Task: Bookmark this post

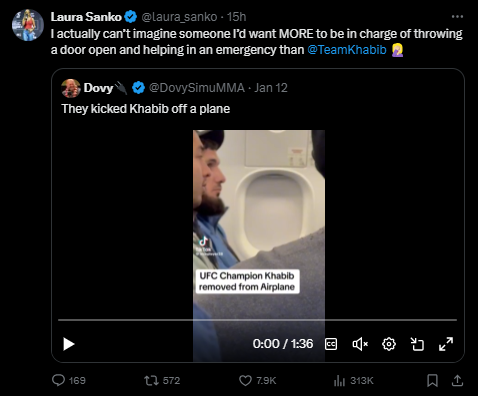Action: pos(432,380)
